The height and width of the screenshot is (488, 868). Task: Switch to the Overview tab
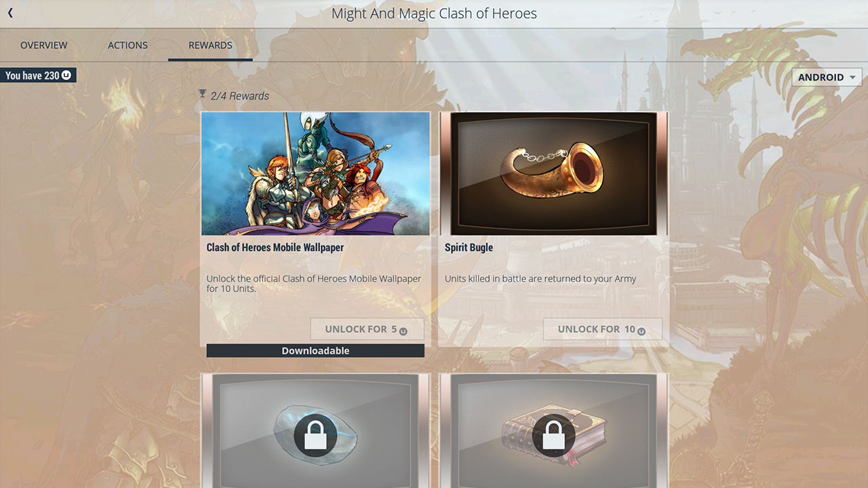click(44, 45)
